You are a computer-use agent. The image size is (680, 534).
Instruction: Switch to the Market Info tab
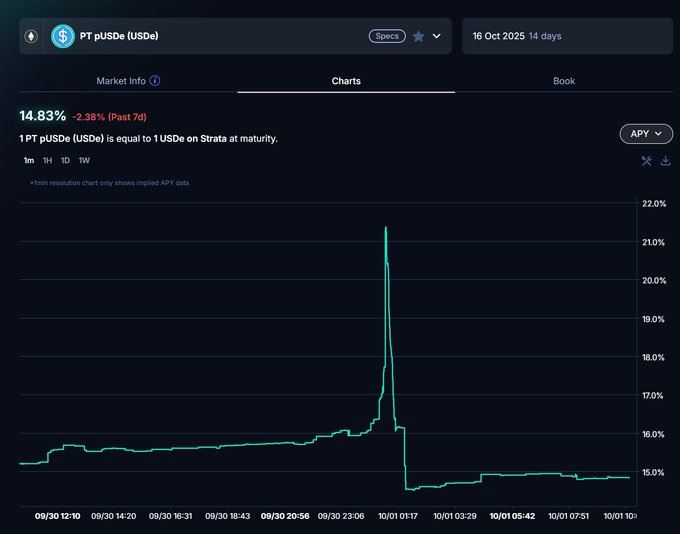[x=121, y=81]
